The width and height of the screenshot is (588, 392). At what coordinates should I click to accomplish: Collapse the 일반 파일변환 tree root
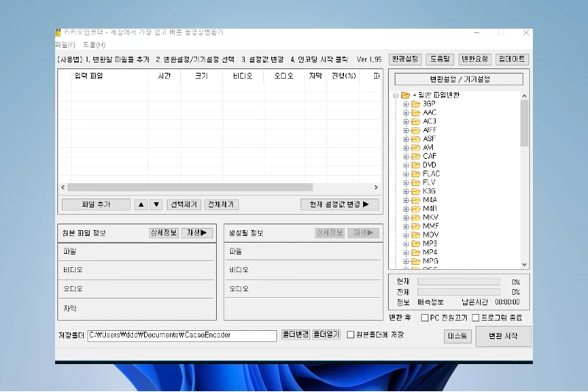(x=395, y=96)
